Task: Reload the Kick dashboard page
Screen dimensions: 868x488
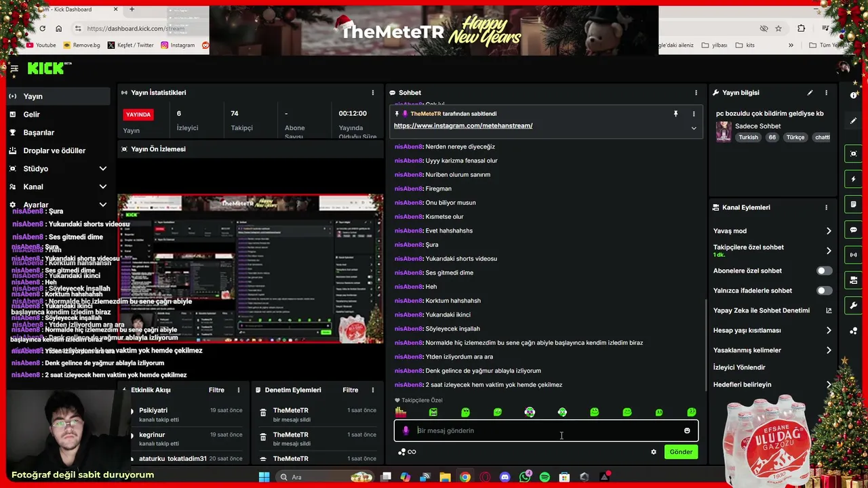Action: tap(42, 28)
